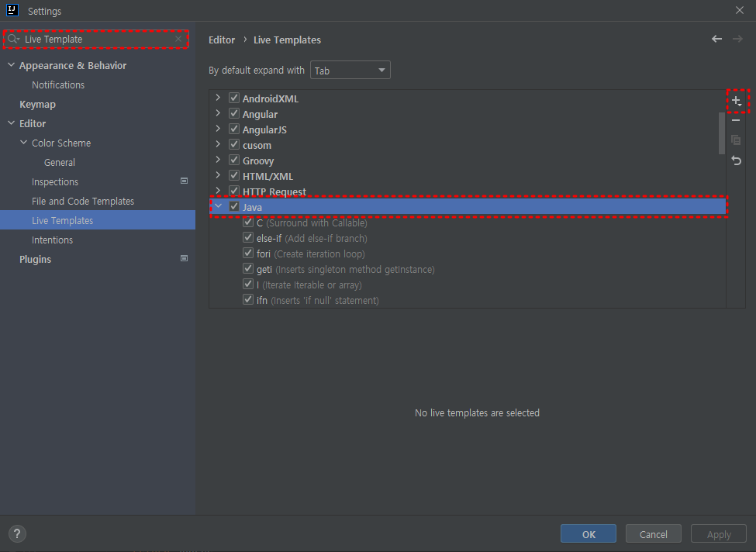This screenshot has height=552, width=756.
Task: Disable the fori template checkbox
Action: (248, 253)
